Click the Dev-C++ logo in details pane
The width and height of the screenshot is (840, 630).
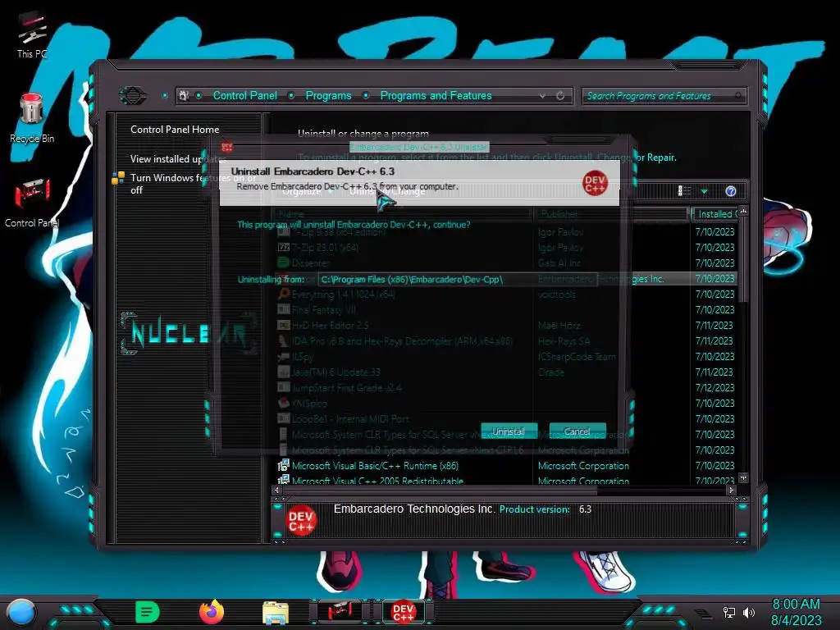pos(301,521)
